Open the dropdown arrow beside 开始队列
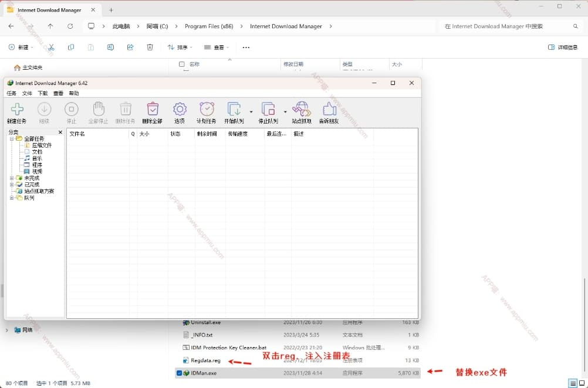The image size is (588, 388). coord(251,111)
